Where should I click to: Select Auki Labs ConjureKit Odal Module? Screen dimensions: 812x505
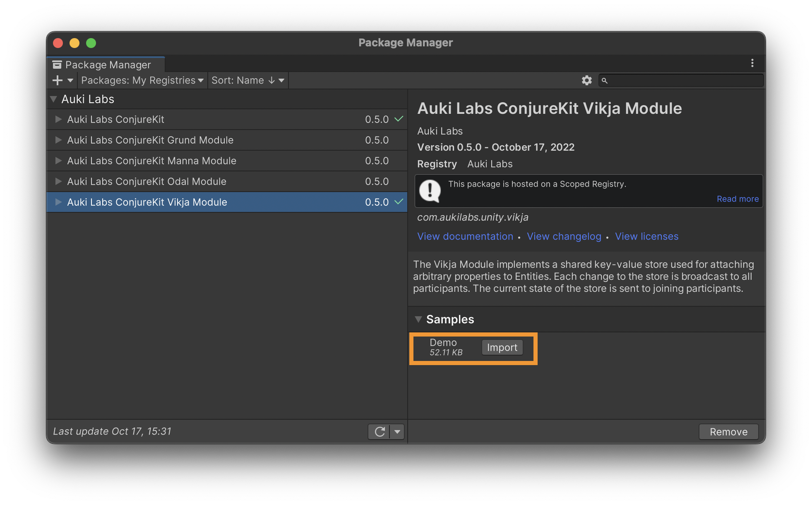pos(227,181)
